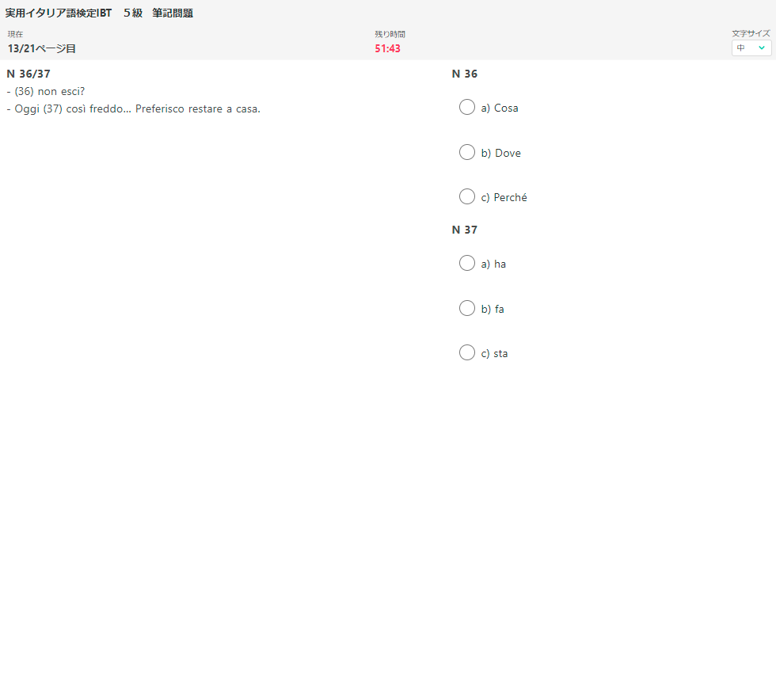
Task: Select answer c) sta for question 37
Action: tap(466, 352)
